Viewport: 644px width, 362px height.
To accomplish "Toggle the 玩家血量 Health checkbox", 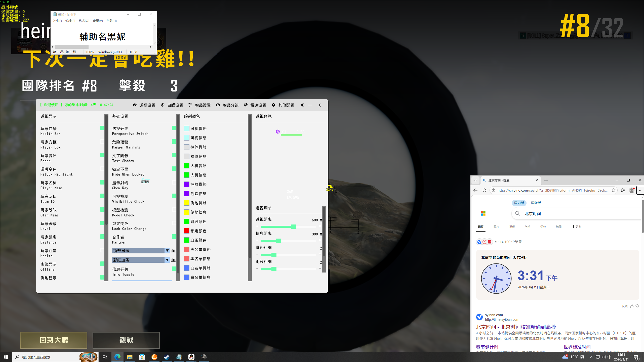I will click(x=102, y=250).
